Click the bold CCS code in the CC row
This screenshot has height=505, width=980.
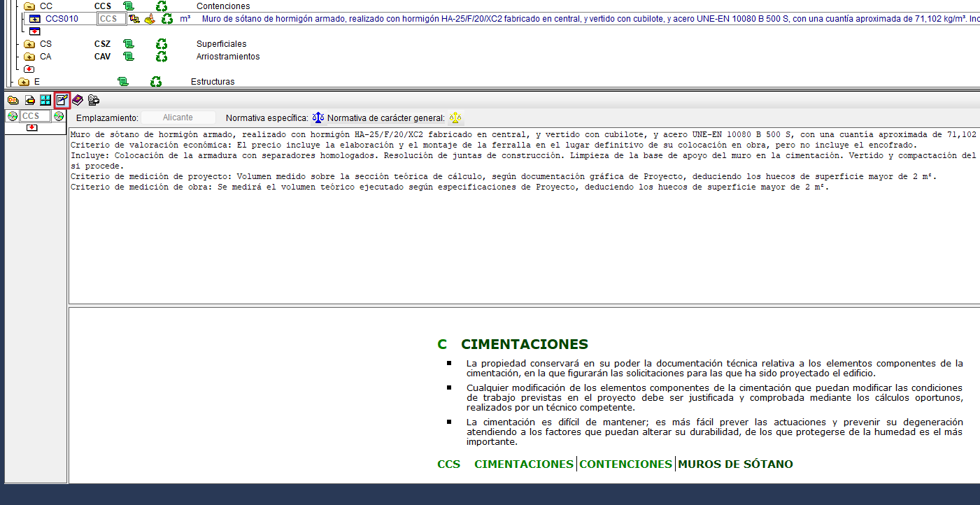[x=103, y=6]
